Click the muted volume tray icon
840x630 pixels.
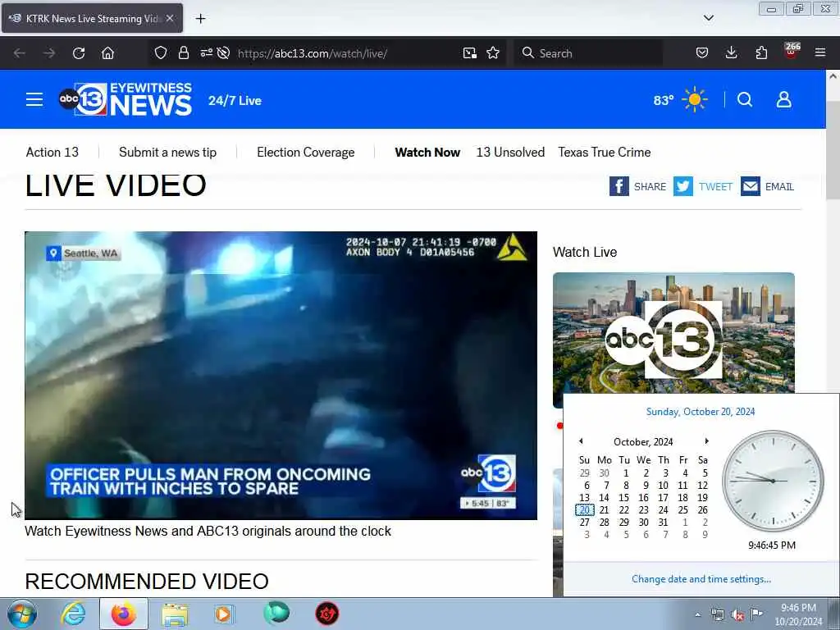pos(737,615)
